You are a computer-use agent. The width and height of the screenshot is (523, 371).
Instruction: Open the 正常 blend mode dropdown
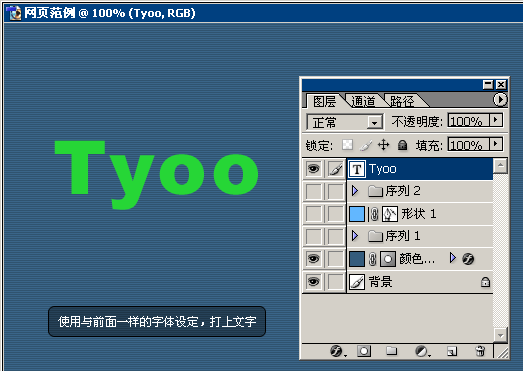click(x=344, y=122)
